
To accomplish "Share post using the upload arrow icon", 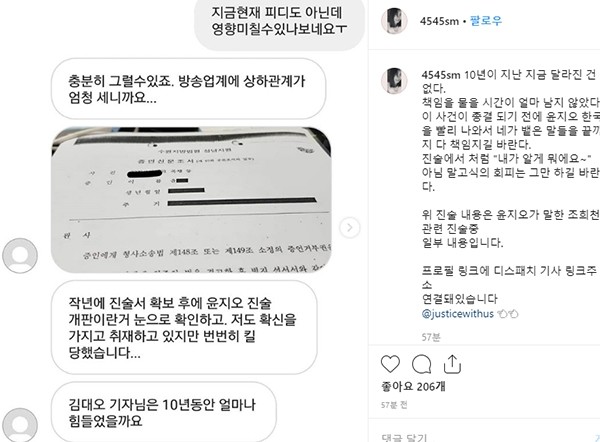I will pos(452,364).
